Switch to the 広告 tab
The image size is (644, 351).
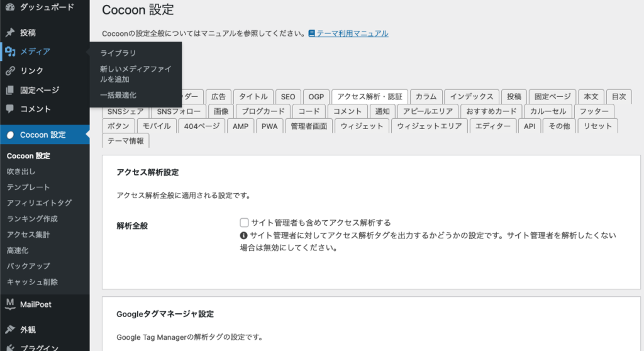[x=218, y=97]
